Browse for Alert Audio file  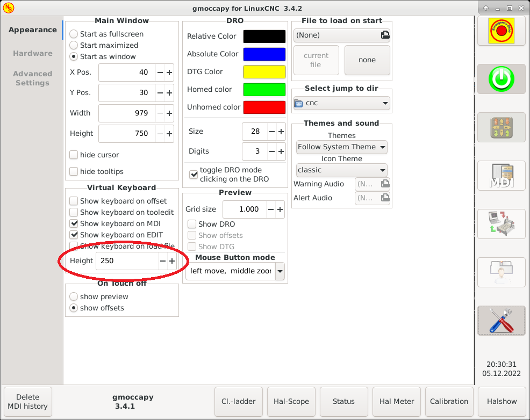(x=385, y=198)
